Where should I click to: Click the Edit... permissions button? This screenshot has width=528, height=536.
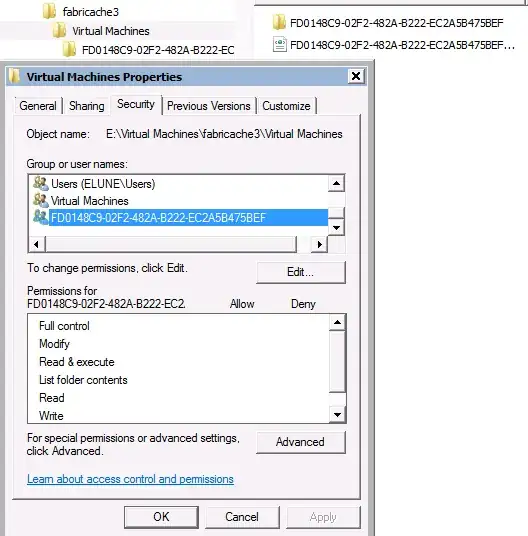point(301,272)
